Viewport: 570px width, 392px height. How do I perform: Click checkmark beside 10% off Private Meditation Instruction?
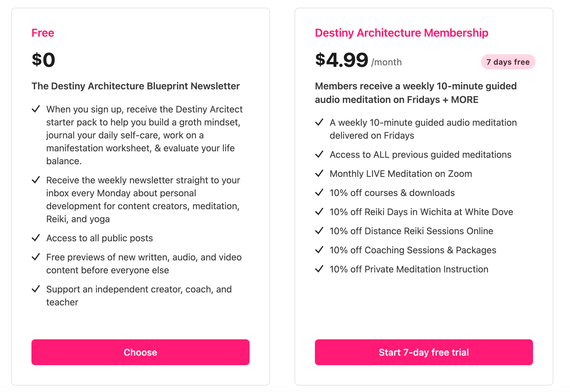tap(320, 269)
